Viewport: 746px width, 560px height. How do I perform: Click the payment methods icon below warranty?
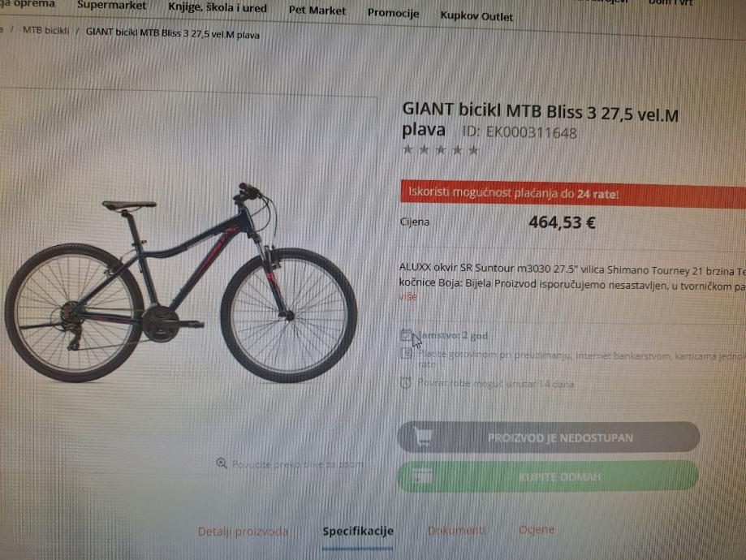pos(406,354)
